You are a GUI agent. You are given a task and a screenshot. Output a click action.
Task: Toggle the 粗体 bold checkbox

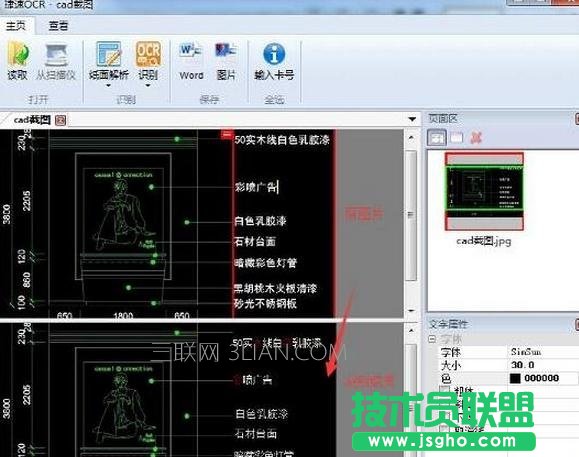445,391
